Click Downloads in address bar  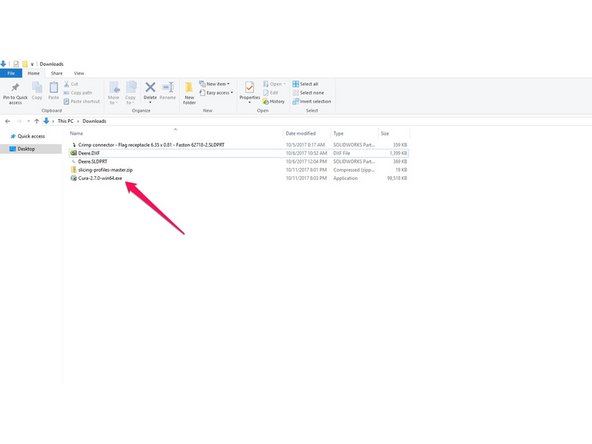[94, 121]
